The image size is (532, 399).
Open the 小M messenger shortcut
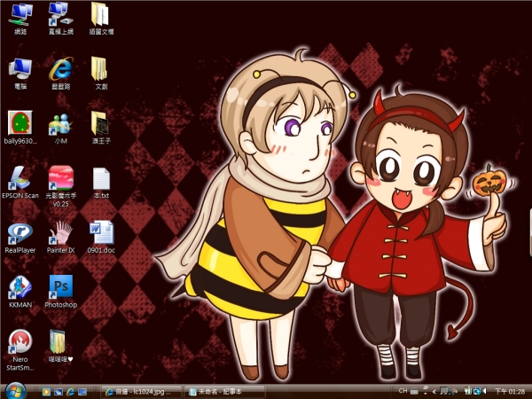[x=60, y=128]
